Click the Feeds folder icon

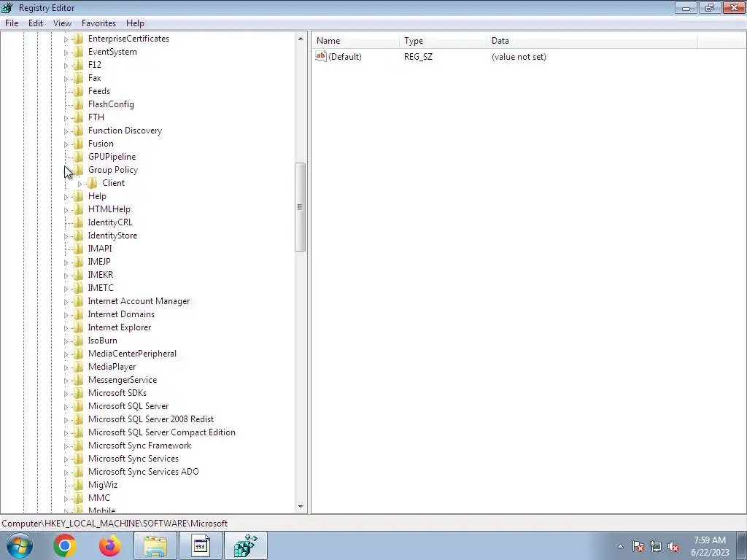(79, 91)
